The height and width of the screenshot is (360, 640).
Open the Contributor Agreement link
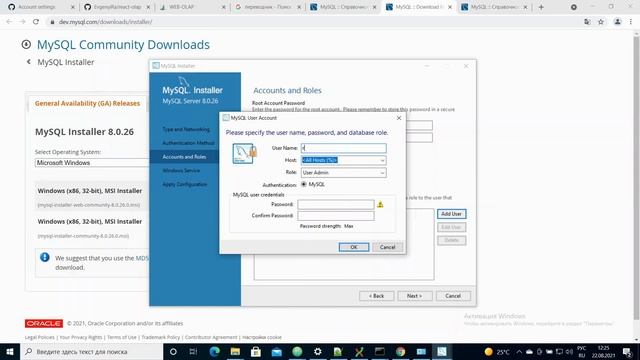[211, 337]
